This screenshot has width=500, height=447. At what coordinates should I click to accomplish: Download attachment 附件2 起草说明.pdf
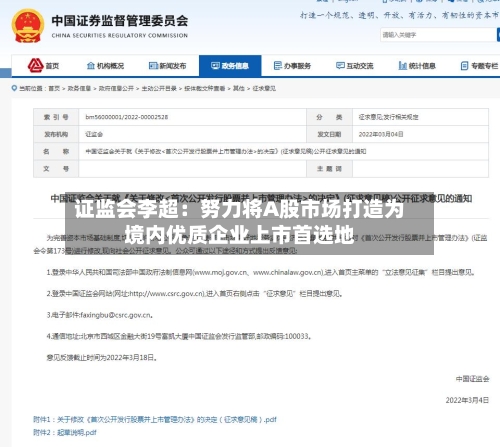click(x=65, y=433)
